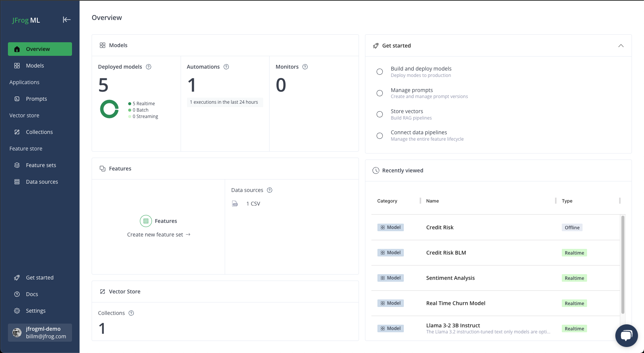Open the Docs page from the sidebar
Image resolution: width=644 pixels, height=353 pixels.
coord(32,294)
